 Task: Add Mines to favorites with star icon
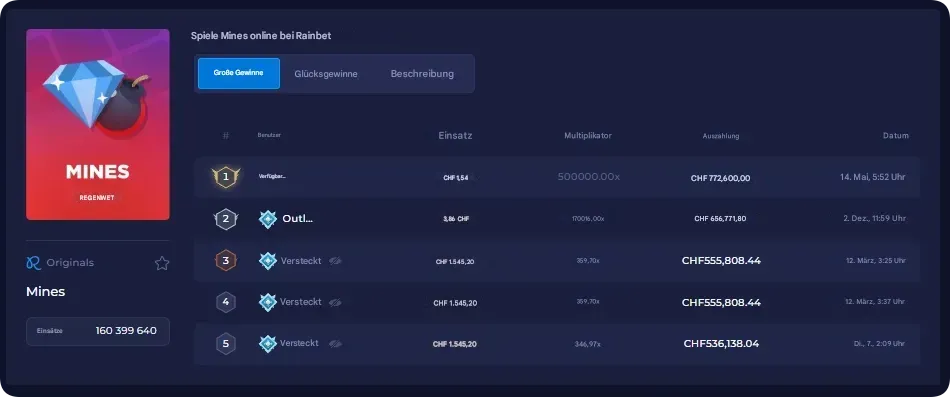coord(162,263)
